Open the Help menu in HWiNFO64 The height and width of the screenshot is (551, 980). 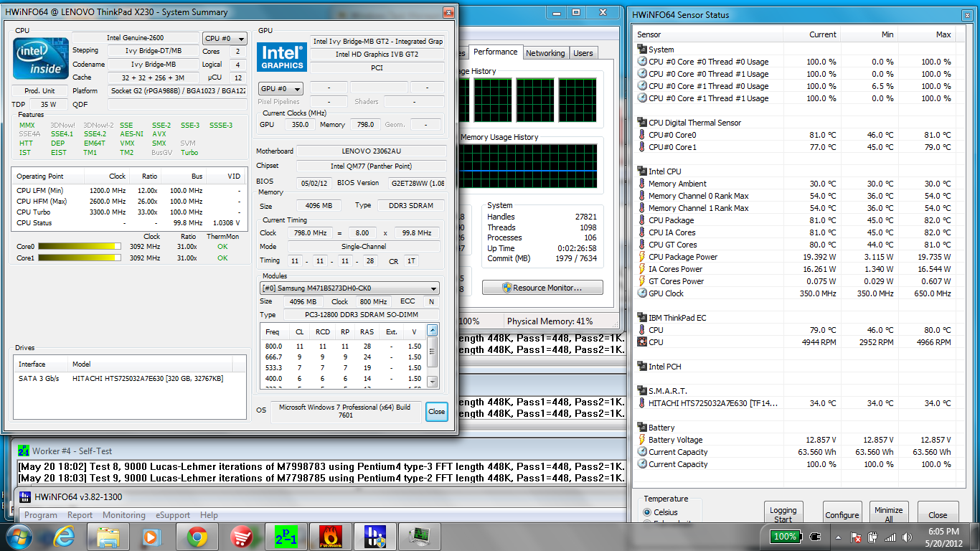pos(209,515)
